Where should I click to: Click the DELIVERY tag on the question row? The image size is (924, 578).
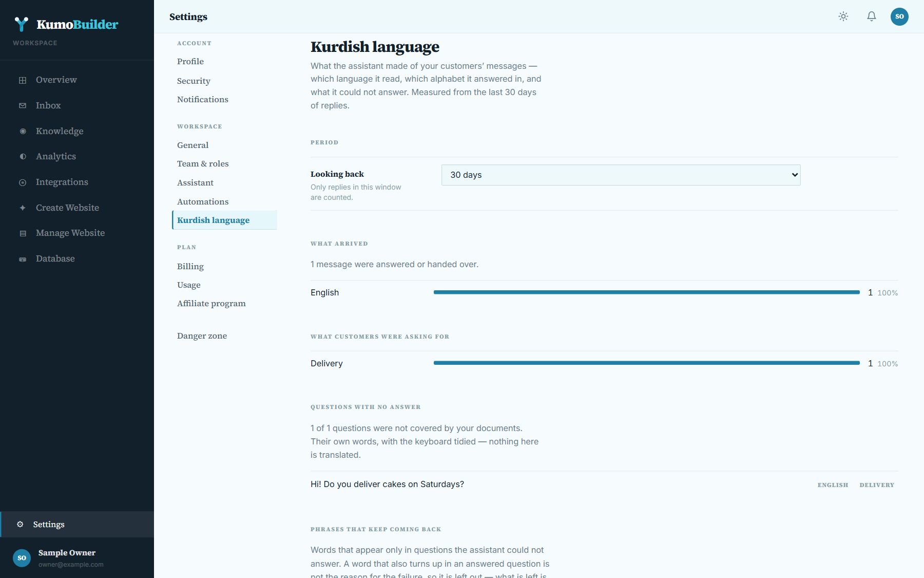coord(877,485)
